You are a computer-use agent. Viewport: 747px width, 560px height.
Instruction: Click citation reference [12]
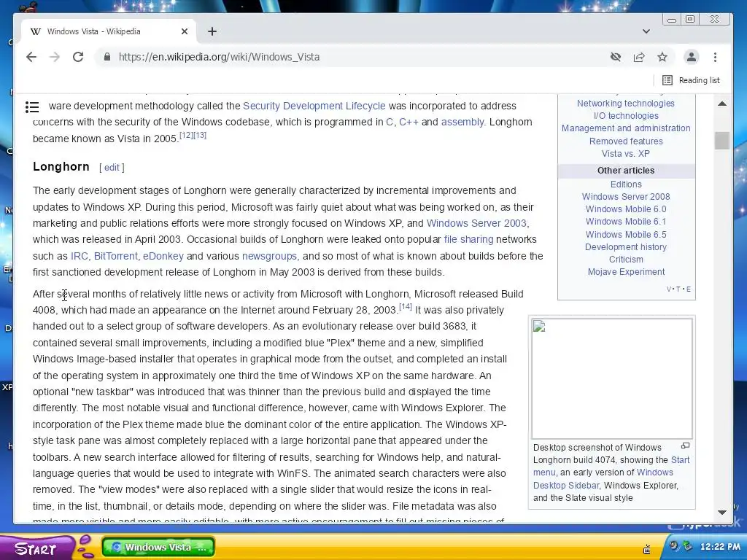point(186,135)
